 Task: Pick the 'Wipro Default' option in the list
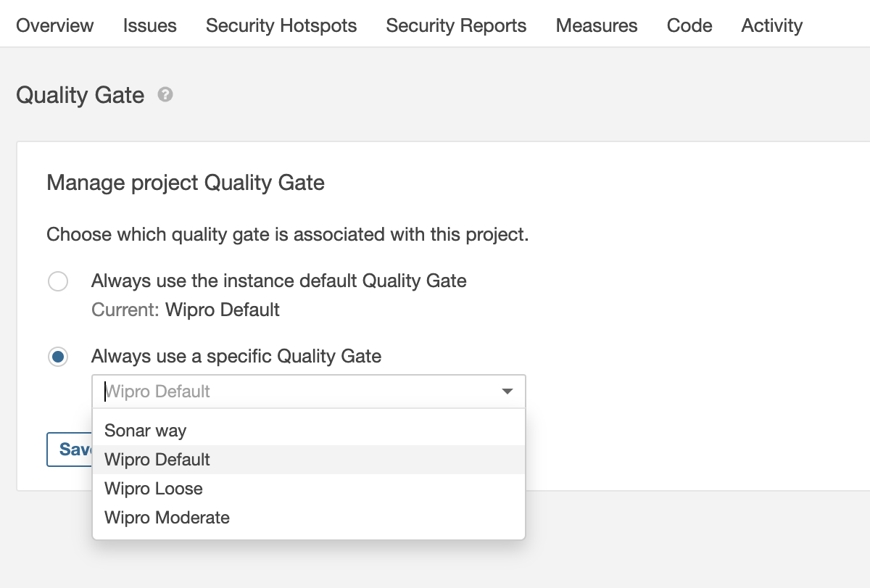pos(157,460)
